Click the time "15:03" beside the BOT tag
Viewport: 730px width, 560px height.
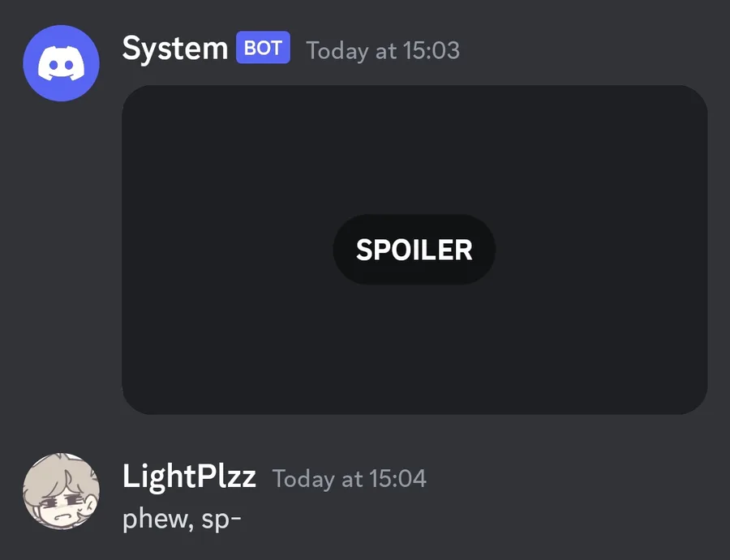coord(430,51)
